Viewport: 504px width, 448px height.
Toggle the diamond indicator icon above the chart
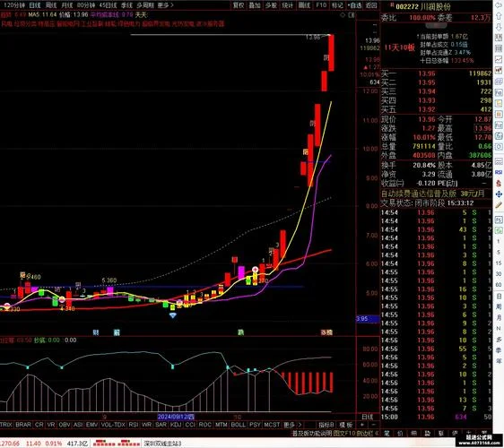pyautogui.click(x=343, y=15)
